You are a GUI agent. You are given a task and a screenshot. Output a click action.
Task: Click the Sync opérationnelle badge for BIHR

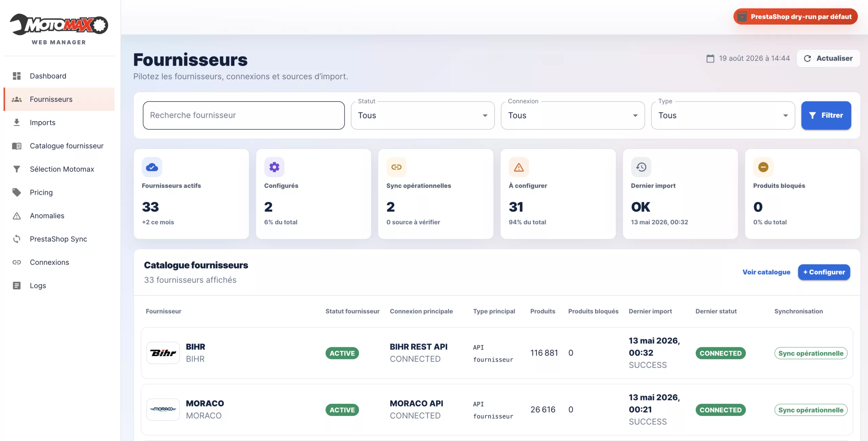[x=811, y=353]
